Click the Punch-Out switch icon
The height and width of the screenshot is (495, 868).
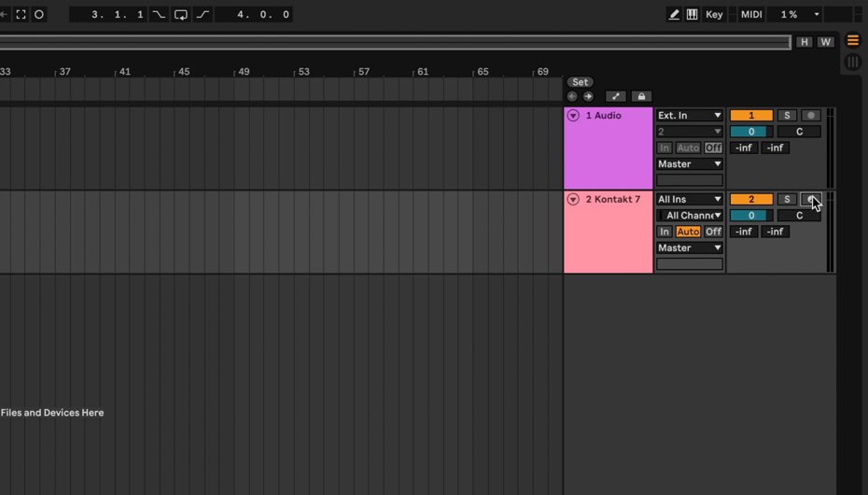202,15
